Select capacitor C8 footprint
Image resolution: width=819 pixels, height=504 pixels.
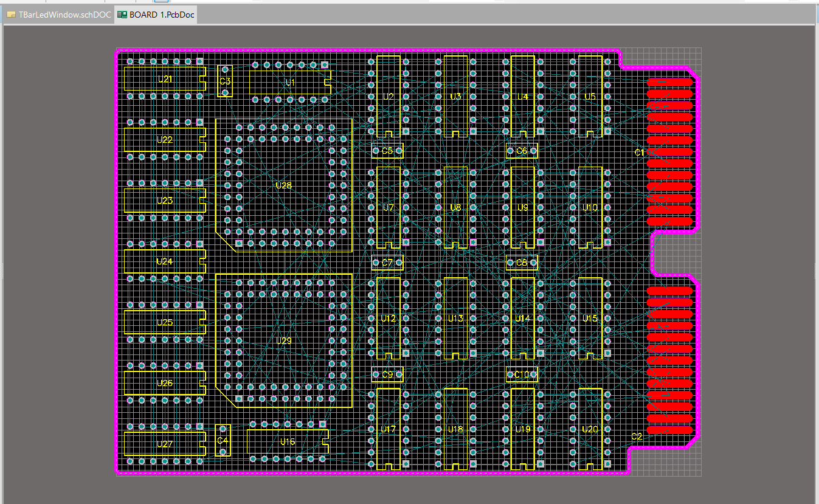point(520,263)
